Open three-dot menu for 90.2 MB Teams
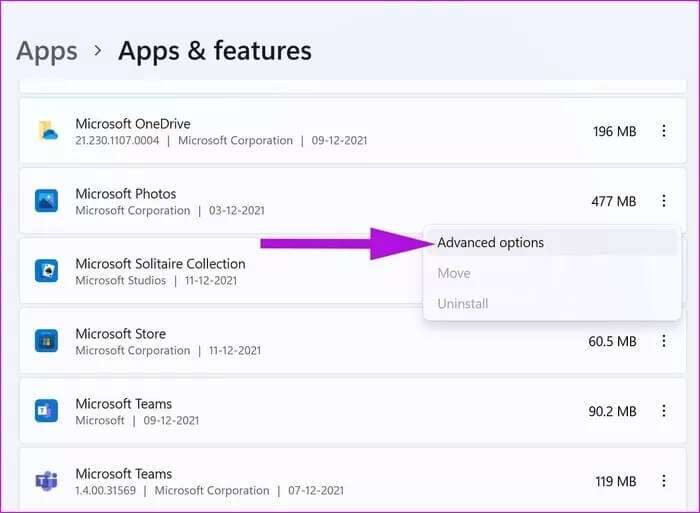Screen dimensions: 700x513 (664, 411)
